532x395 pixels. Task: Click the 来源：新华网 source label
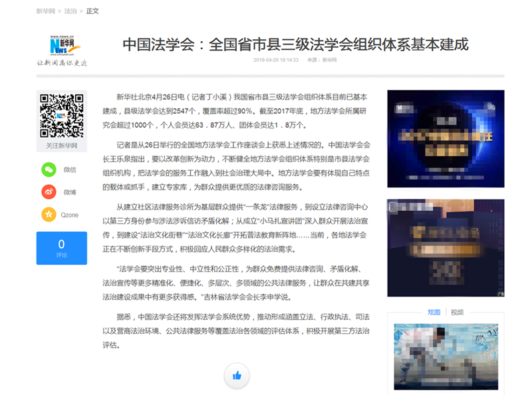click(322, 61)
